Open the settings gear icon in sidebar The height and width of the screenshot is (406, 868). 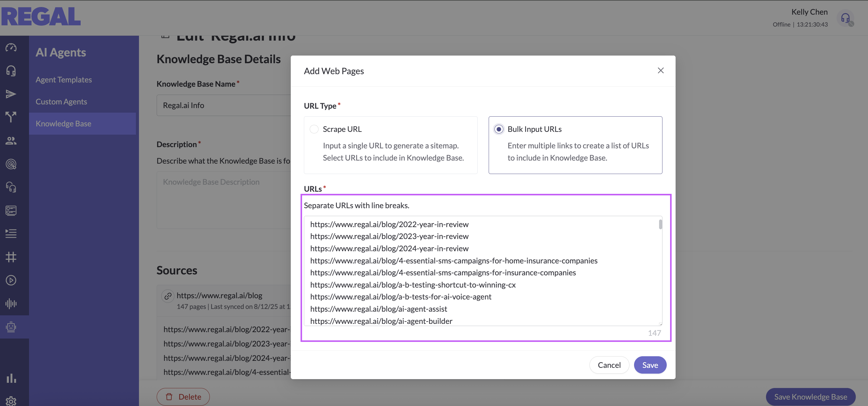point(11,401)
